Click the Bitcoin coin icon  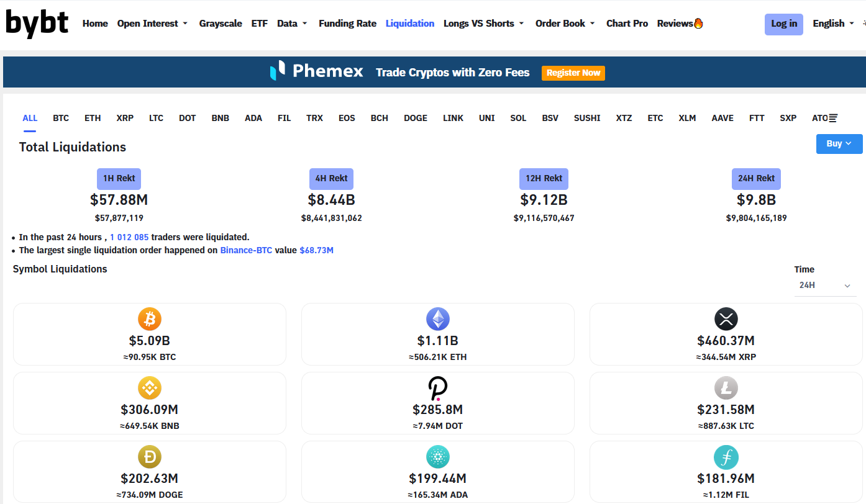tap(150, 319)
